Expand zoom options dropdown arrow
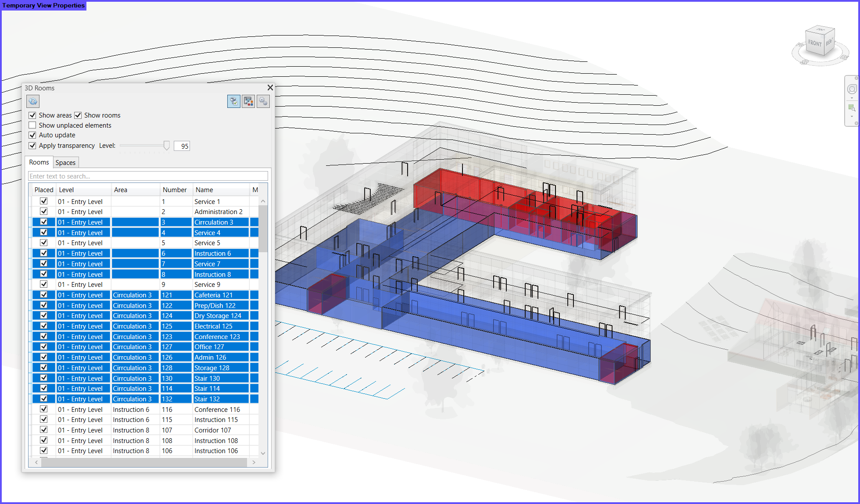This screenshot has width=860, height=504. [852, 117]
